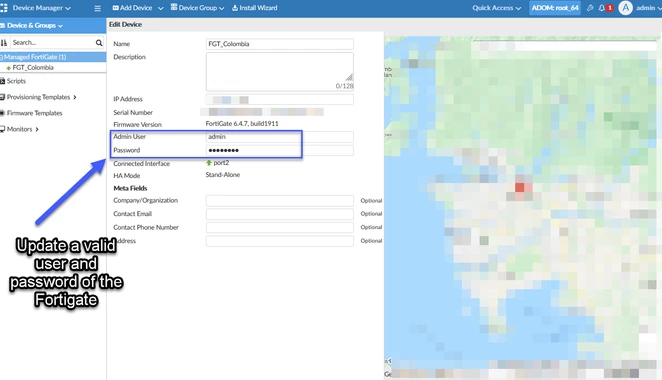Click the magnifier search icon
The image size is (662, 380).
click(x=99, y=43)
